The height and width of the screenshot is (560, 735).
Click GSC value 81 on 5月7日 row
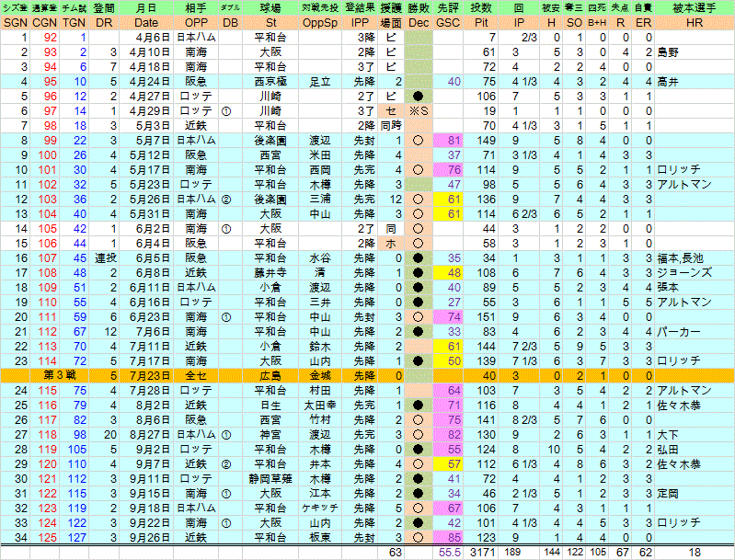[454, 140]
